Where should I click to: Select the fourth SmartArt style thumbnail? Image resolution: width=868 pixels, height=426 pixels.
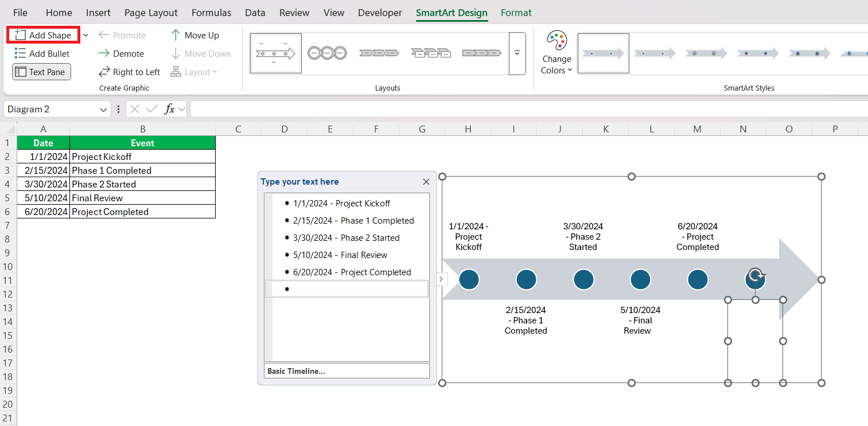[x=758, y=53]
